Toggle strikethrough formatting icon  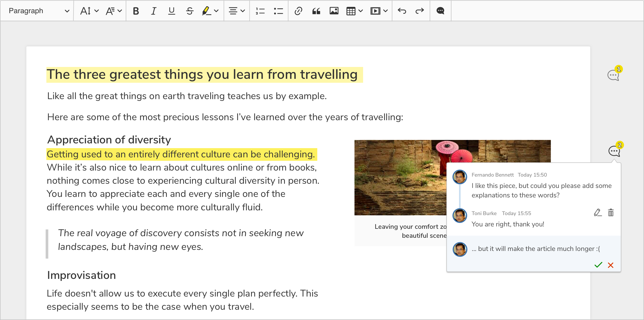point(189,11)
